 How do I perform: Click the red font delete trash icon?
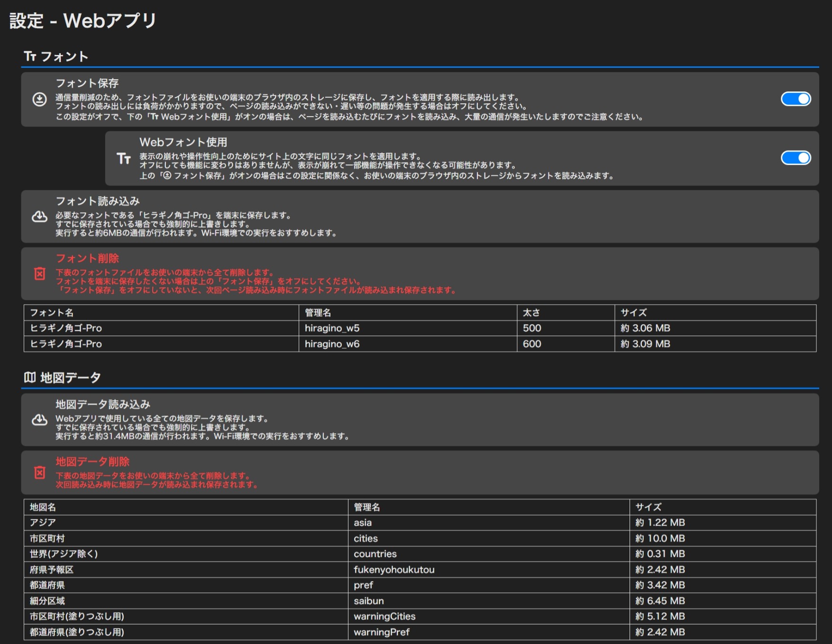pos(40,273)
